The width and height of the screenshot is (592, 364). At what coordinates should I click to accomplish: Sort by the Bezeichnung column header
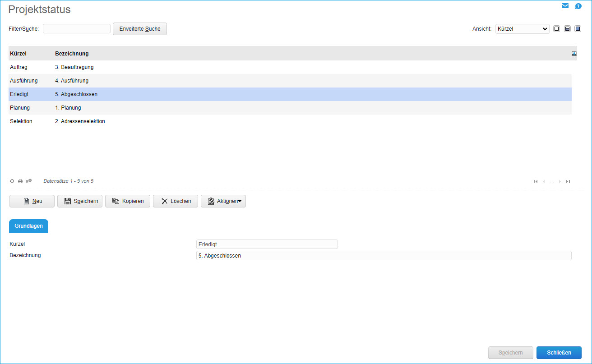(72, 54)
